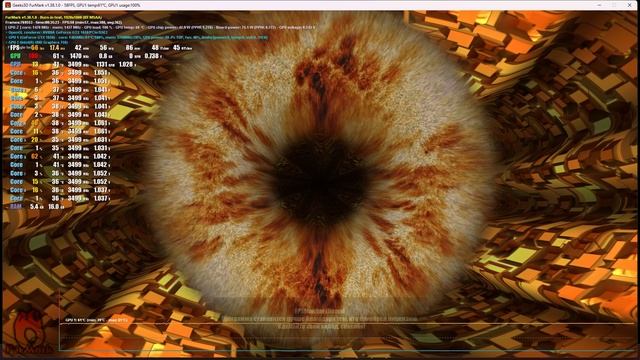Viewport: 640px width, 360px height.
Task: Click the white FPS overlay label
Action: pyautogui.click(x=14, y=48)
